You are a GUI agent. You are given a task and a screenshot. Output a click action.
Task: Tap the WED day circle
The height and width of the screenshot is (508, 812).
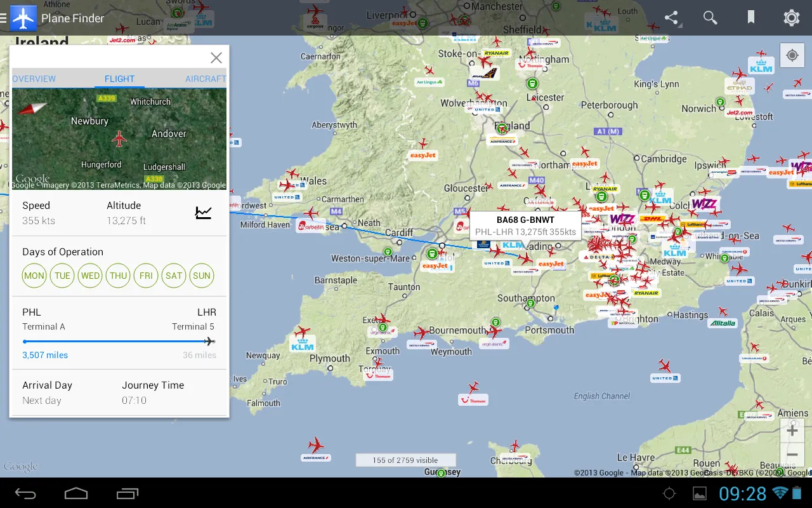pyautogui.click(x=90, y=276)
